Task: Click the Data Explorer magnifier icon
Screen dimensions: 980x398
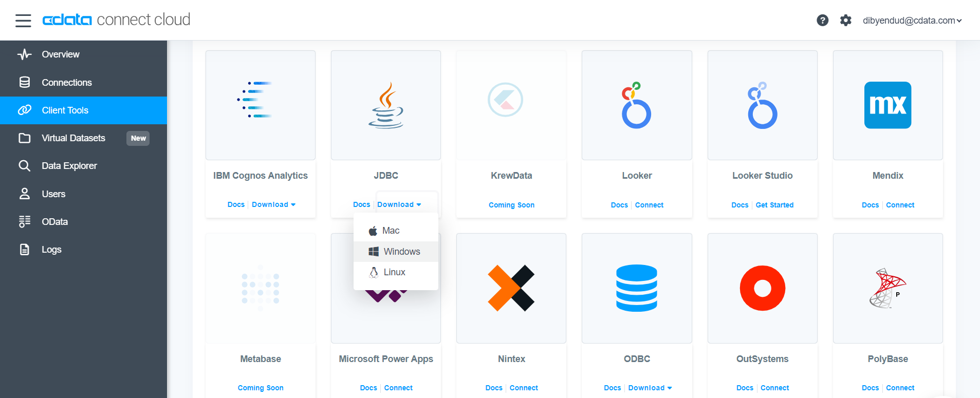Action: tap(25, 166)
